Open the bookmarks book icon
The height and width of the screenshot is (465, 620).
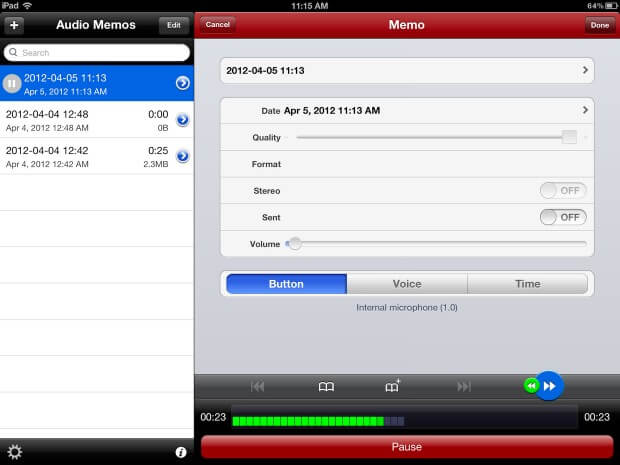326,386
